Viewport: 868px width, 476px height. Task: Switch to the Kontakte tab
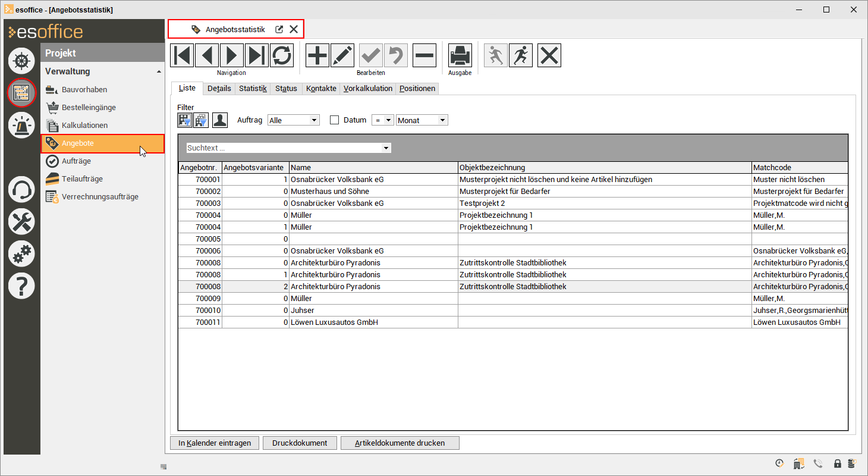[x=322, y=89]
